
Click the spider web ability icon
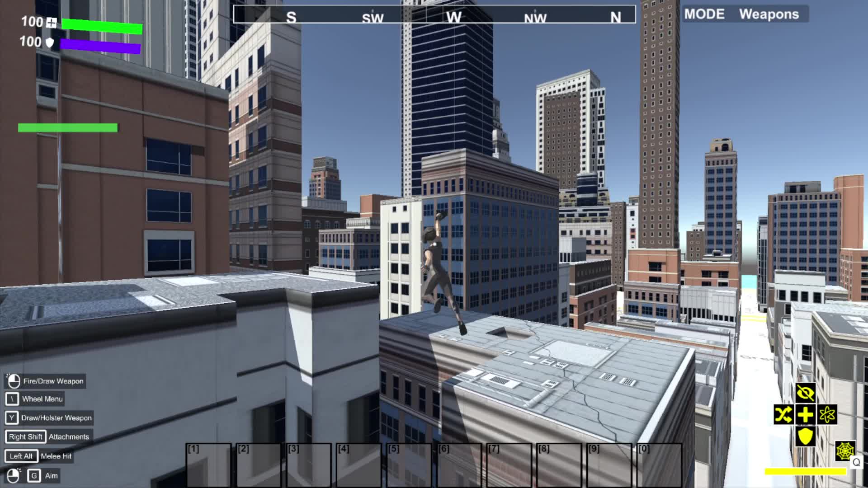845,450
